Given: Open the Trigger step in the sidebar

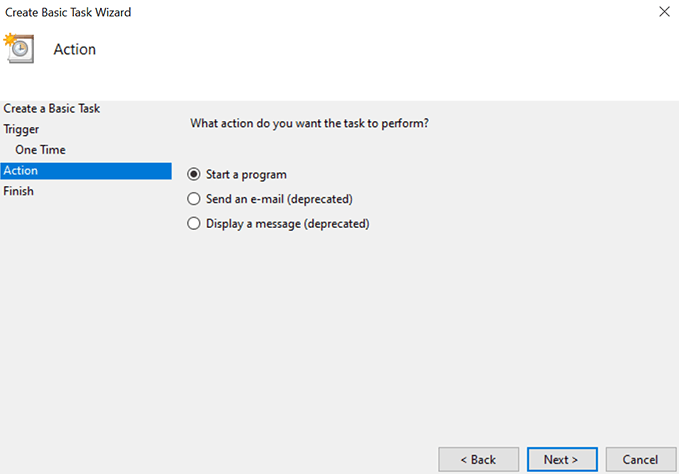Looking at the screenshot, I should tap(22, 129).
